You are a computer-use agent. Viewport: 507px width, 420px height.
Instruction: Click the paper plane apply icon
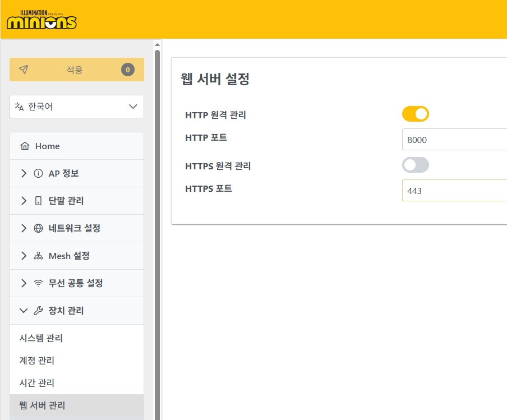(23, 70)
